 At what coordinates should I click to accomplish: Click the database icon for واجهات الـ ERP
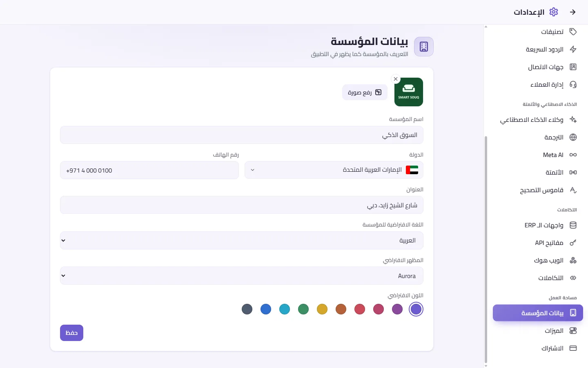(573, 225)
